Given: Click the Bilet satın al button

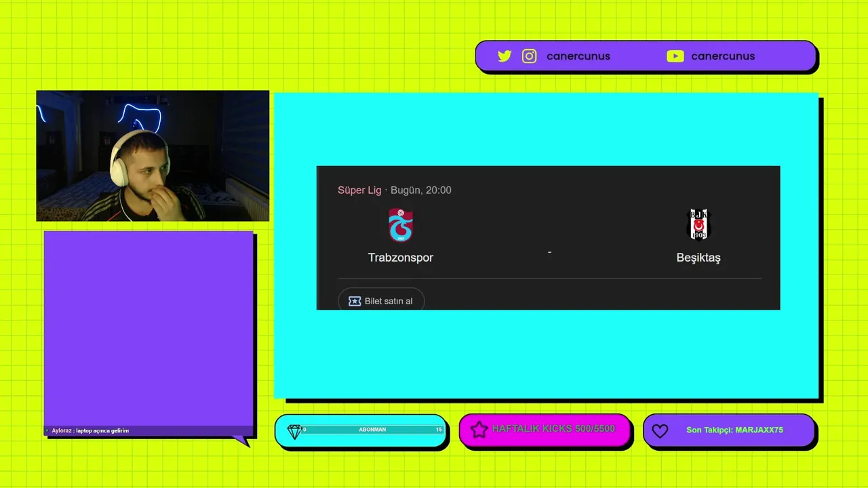Looking at the screenshot, I should [381, 300].
